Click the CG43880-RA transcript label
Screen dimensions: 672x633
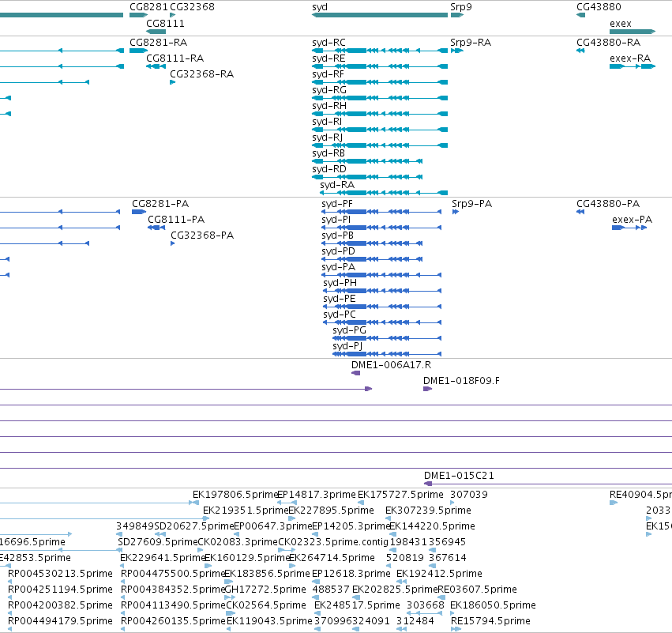[x=608, y=43]
